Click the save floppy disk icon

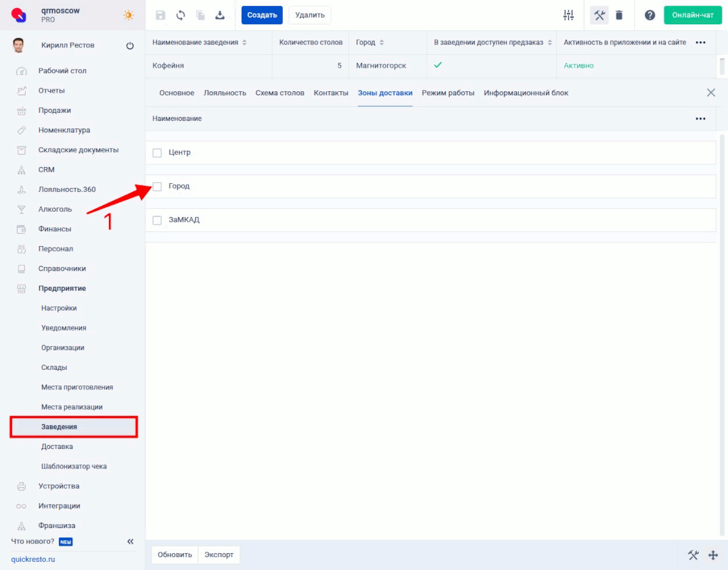[160, 15]
